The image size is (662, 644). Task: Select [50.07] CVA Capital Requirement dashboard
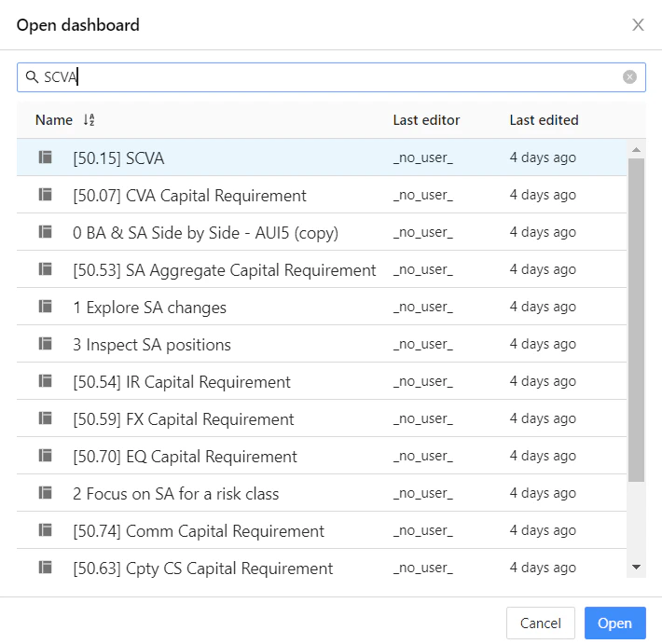322,195
